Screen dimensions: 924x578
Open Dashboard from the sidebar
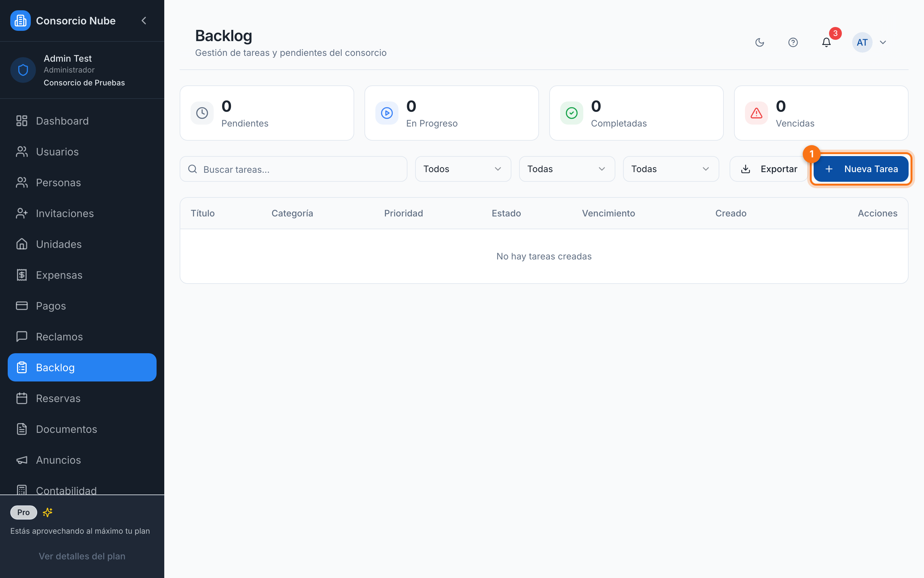(82, 121)
